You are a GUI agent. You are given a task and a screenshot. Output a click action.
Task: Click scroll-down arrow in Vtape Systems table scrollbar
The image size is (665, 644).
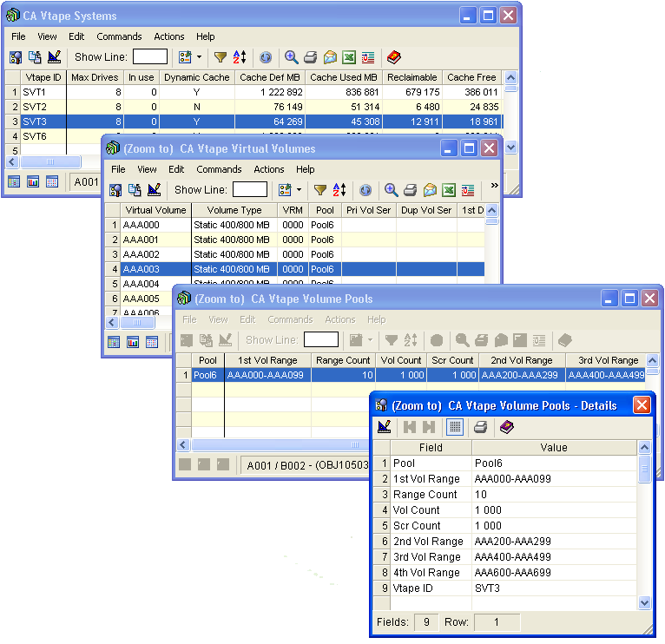click(x=510, y=148)
